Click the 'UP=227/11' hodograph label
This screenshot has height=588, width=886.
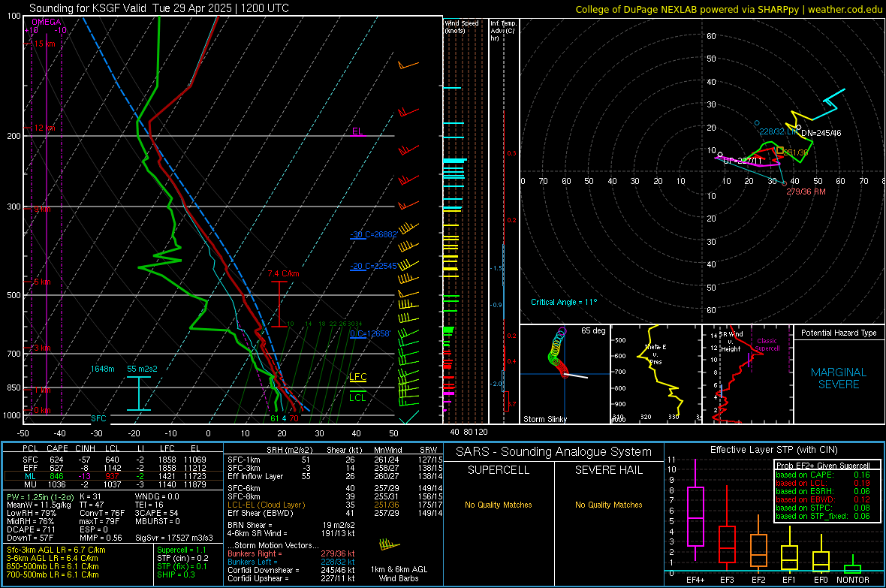(x=743, y=161)
